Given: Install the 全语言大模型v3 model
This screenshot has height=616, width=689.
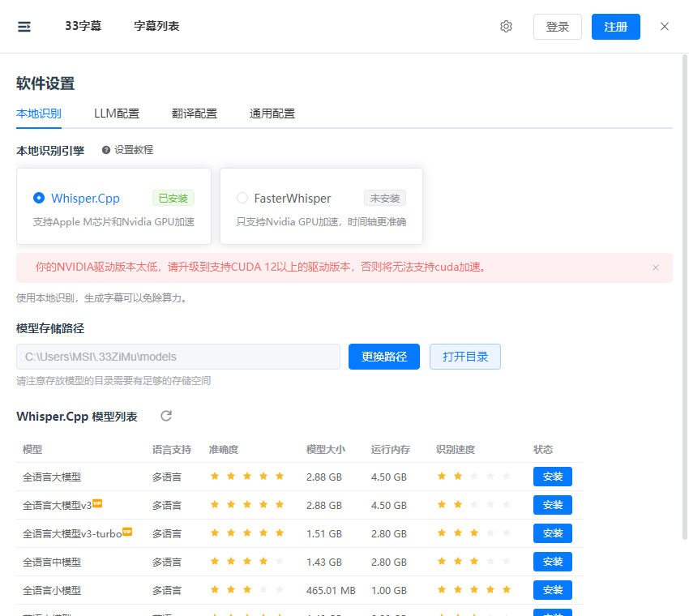Looking at the screenshot, I should pos(552,505).
